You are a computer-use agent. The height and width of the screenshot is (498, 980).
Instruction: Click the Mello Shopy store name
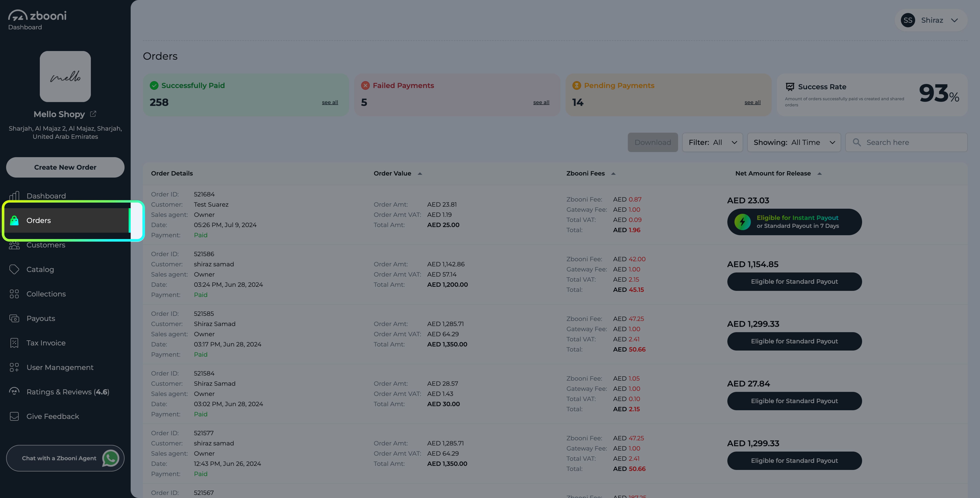pos(59,114)
